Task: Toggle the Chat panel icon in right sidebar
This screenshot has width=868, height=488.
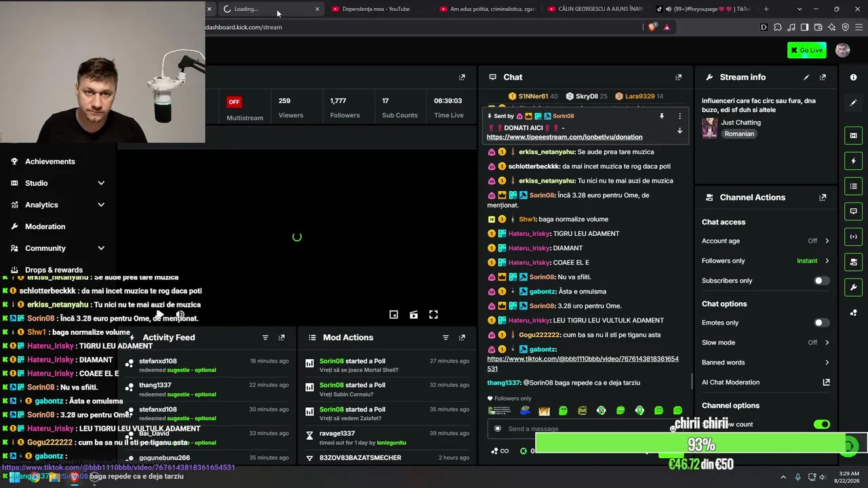Action: tap(854, 211)
